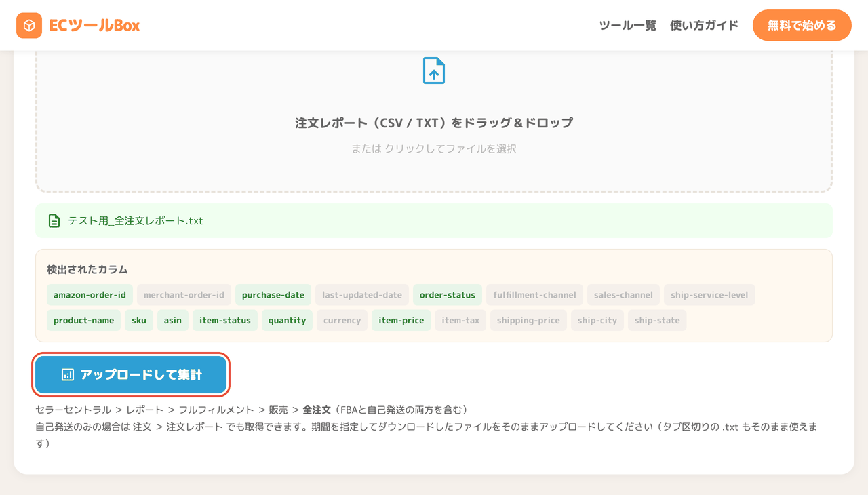Click the order-status column tag
Image resolution: width=868 pixels, height=495 pixels.
[x=448, y=295]
